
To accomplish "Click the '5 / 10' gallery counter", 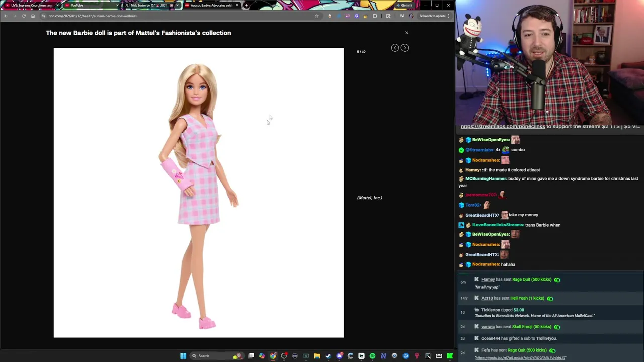I will [361, 52].
